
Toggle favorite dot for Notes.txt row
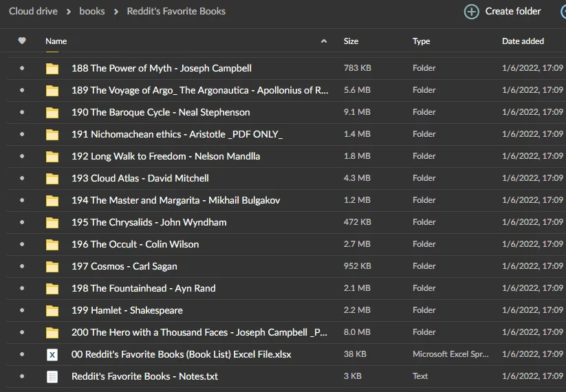tap(22, 376)
